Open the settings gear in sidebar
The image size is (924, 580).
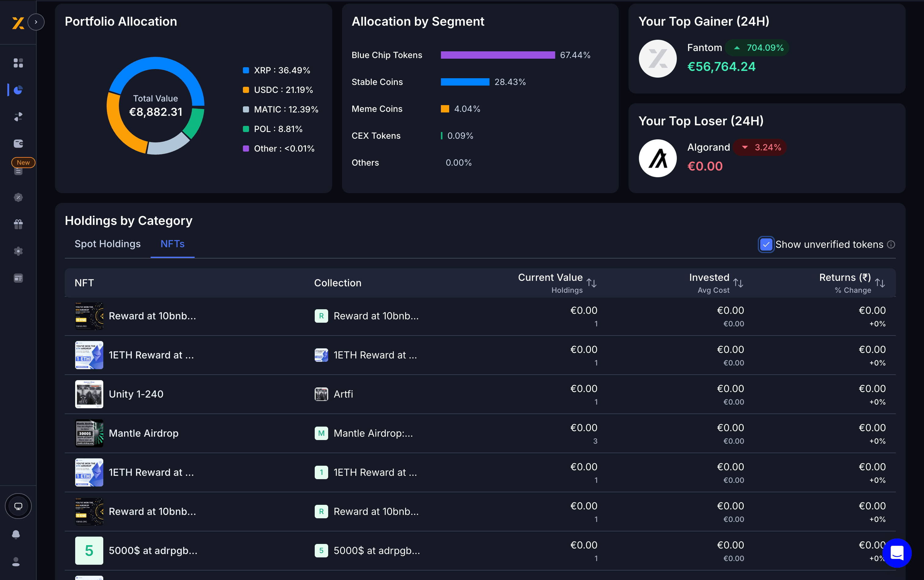[18, 251]
